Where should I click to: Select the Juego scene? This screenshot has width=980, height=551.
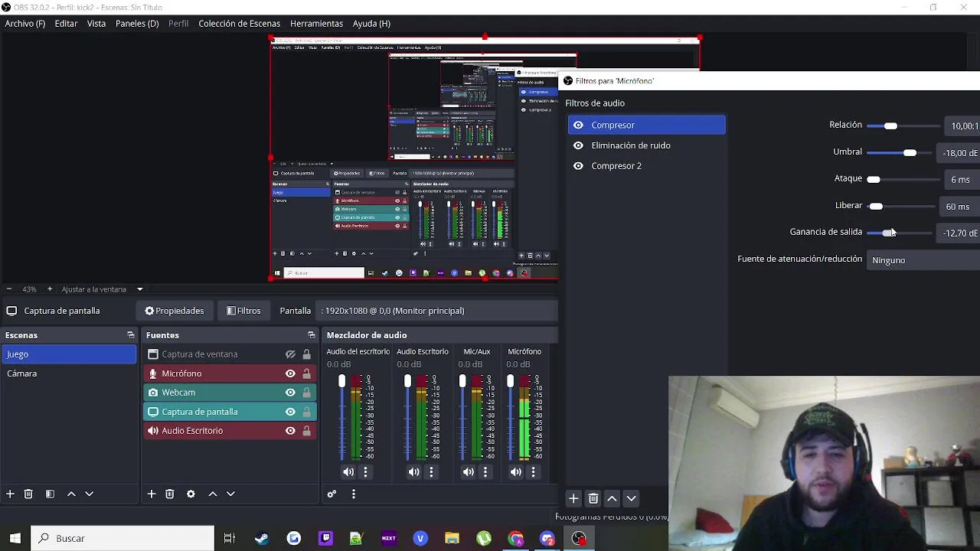69,354
